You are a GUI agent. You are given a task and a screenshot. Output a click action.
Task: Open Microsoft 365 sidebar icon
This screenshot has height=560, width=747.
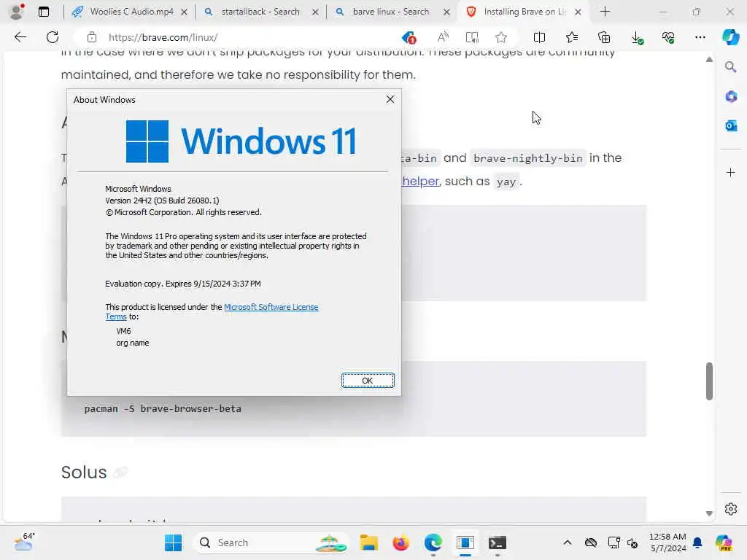click(x=731, y=96)
